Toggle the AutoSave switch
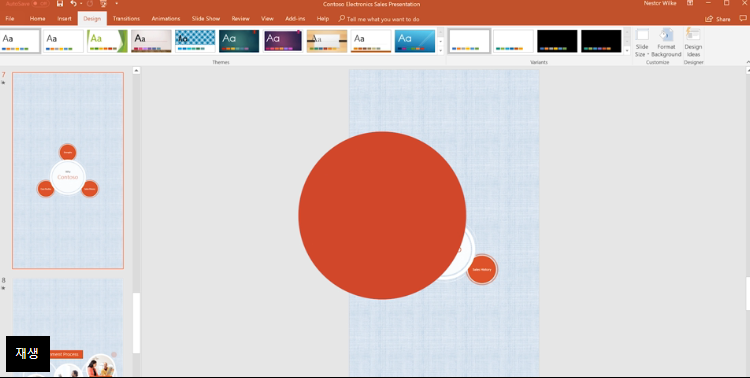This screenshot has width=750, height=378. [41, 4]
